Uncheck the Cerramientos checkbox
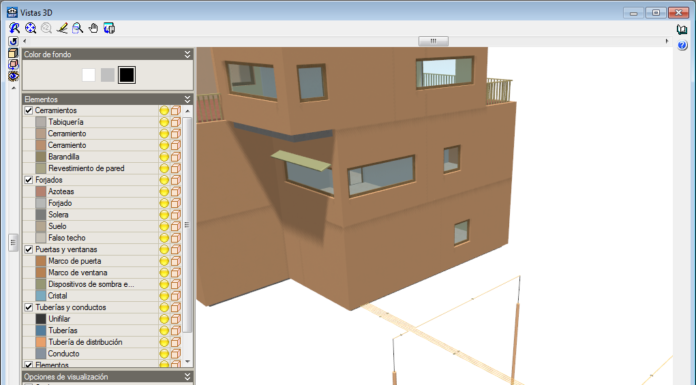Screen dimensions: 696x385 [x=29, y=110]
